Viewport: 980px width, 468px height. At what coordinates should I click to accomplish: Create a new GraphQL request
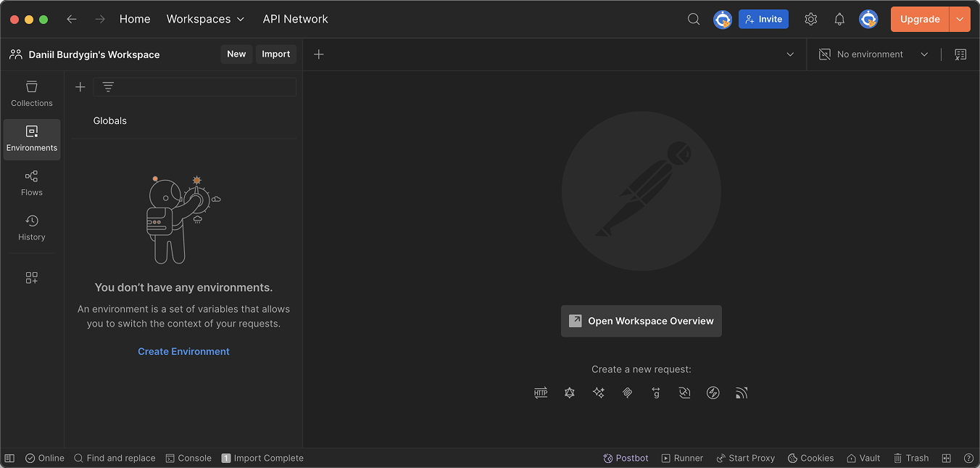point(570,393)
